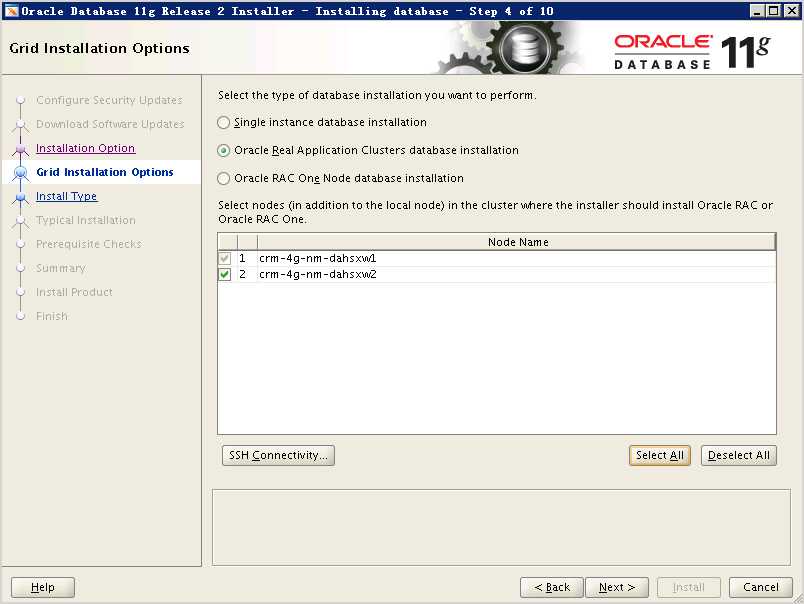Viewport: 804px width, 604px height.
Task: Minimize the installer window
Action: tap(757, 10)
